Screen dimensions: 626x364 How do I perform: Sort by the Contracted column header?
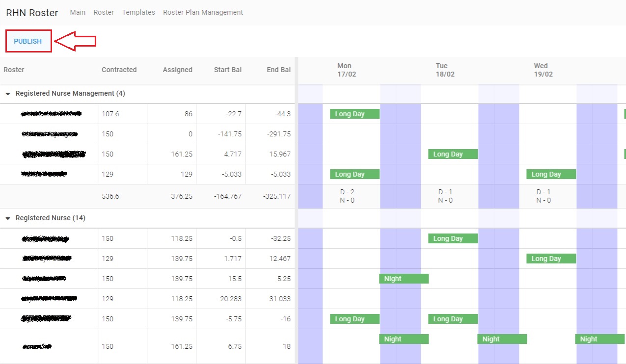pyautogui.click(x=119, y=70)
